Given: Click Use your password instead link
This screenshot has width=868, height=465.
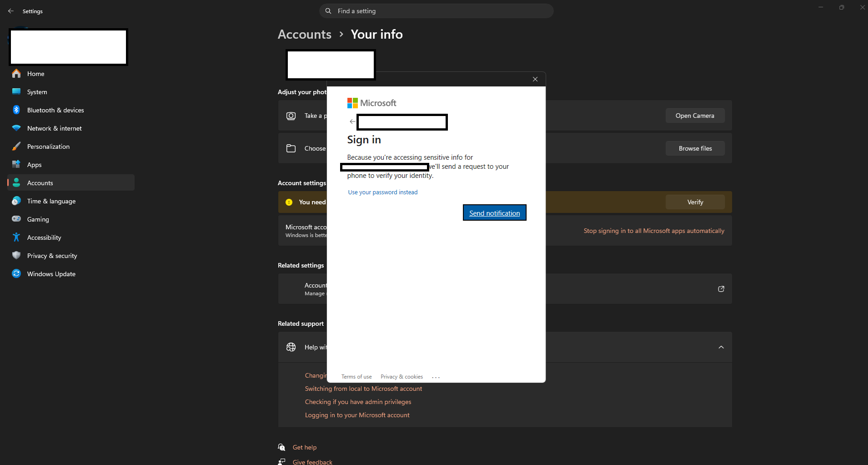Looking at the screenshot, I should [x=383, y=192].
